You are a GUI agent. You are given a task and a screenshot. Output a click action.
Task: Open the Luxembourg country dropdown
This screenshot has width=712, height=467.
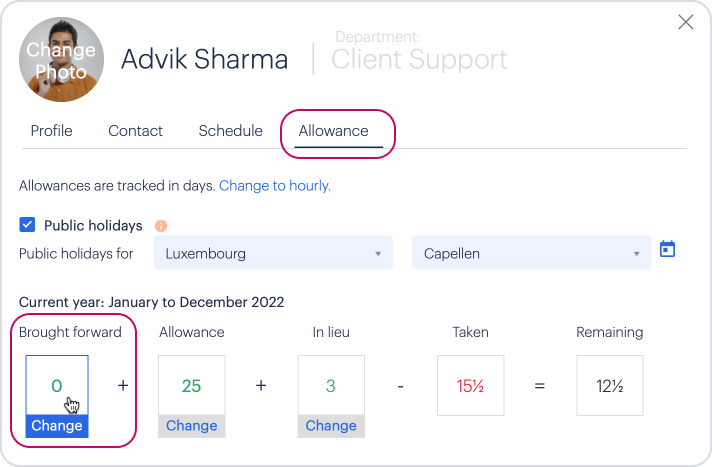(273, 253)
